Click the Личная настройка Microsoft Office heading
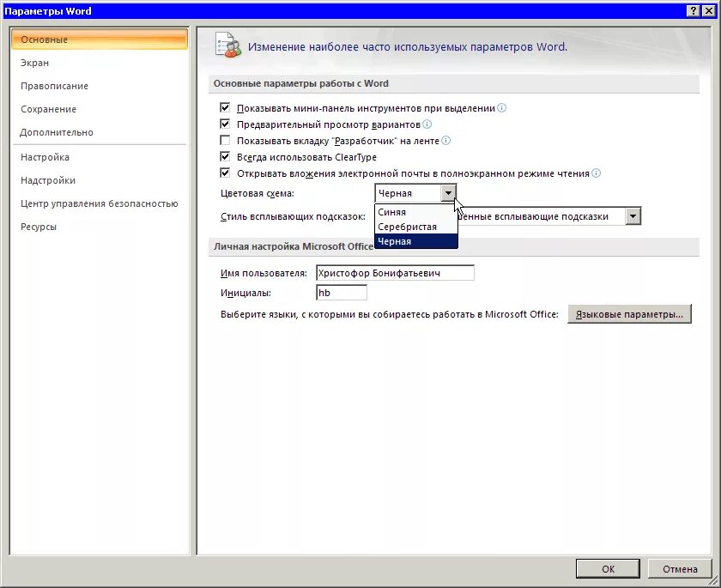The width and height of the screenshot is (721, 588). coord(294,246)
